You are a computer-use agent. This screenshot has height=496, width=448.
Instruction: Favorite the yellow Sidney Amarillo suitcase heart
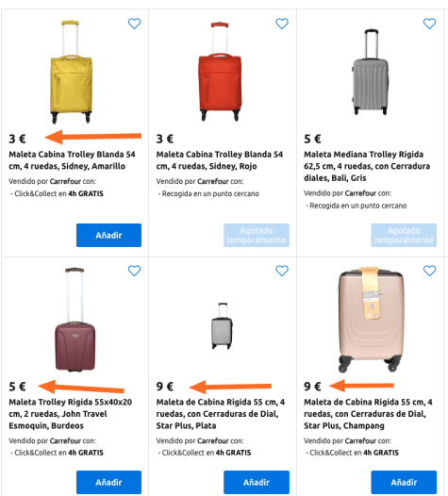pyautogui.click(x=134, y=24)
